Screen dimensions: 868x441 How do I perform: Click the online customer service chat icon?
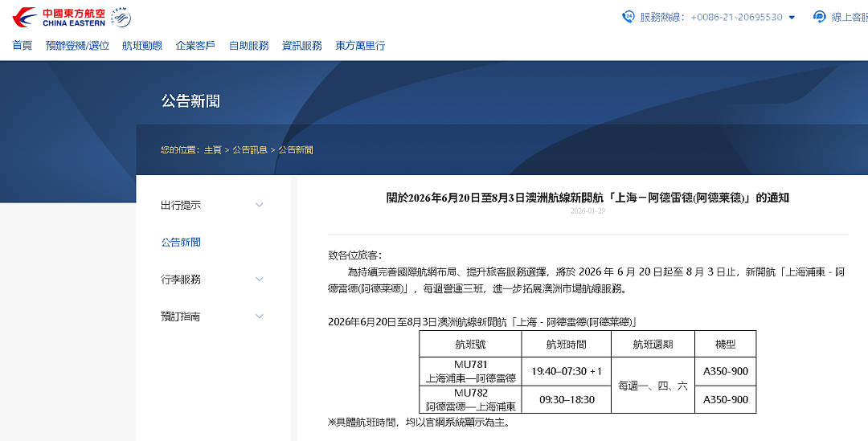click(819, 17)
